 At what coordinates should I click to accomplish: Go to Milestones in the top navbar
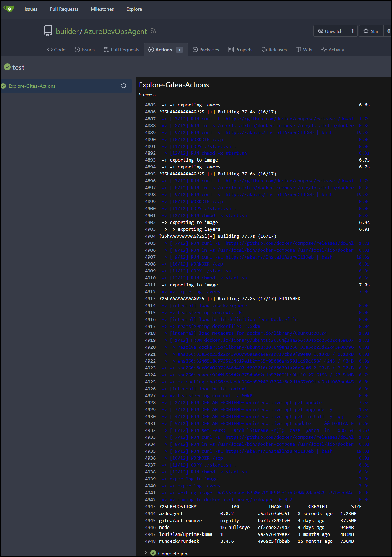(102, 9)
